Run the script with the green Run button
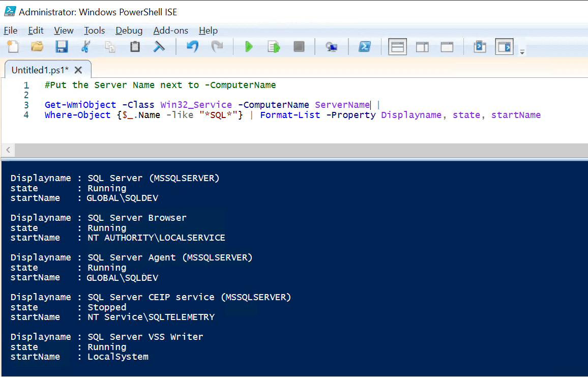588x377 pixels. (248, 46)
